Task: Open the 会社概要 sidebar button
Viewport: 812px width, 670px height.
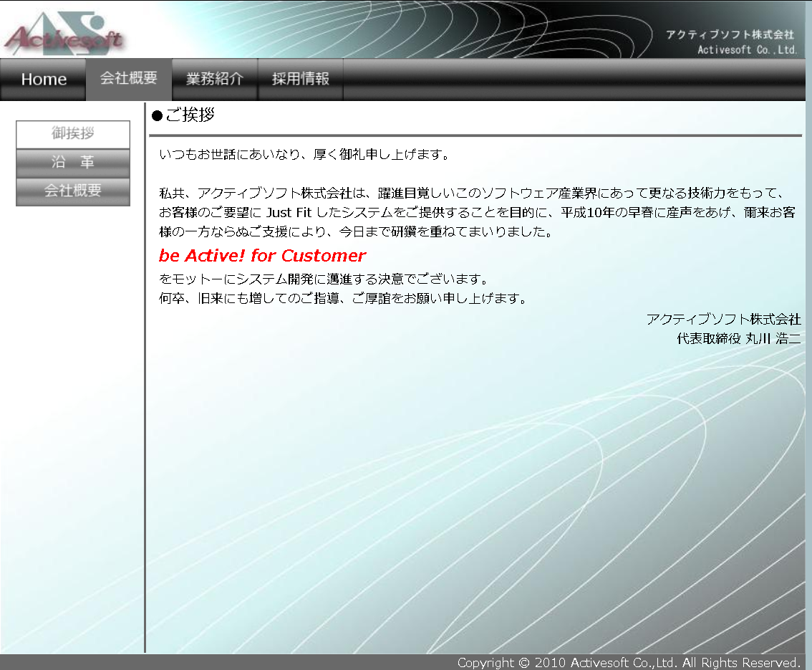Action: pyautogui.click(x=72, y=191)
